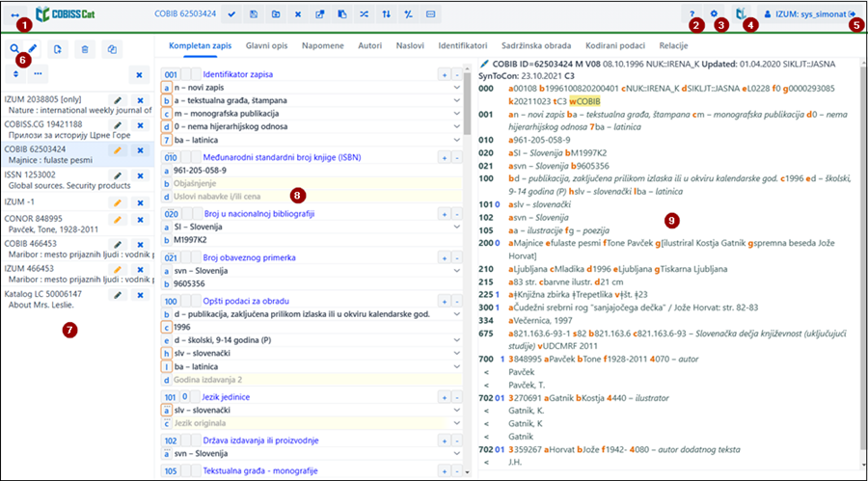The height and width of the screenshot is (481, 868).
Task: Add a field with plus button on 010 row
Action: [x=444, y=158]
